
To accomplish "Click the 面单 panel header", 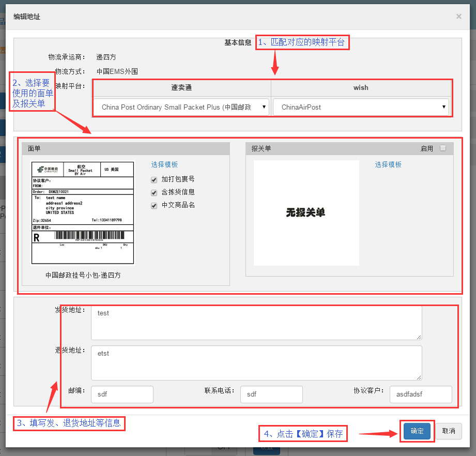I will (126, 148).
